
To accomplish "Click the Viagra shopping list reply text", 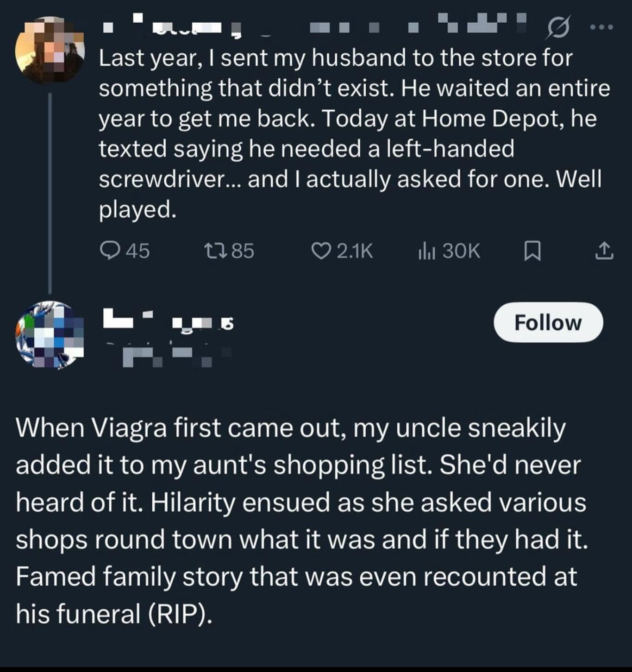I will (x=301, y=521).
